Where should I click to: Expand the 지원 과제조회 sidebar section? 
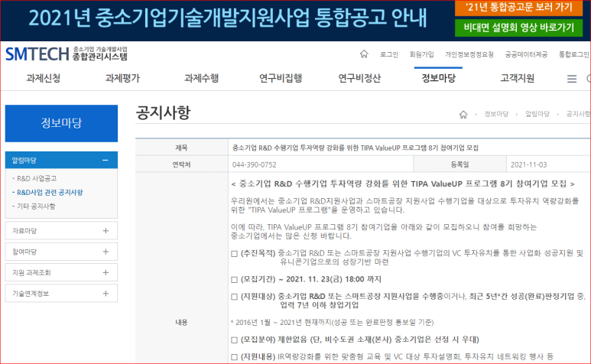tap(61, 272)
